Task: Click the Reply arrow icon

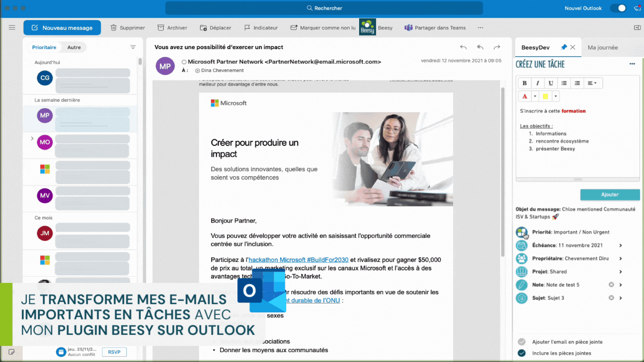Action: click(x=463, y=47)
